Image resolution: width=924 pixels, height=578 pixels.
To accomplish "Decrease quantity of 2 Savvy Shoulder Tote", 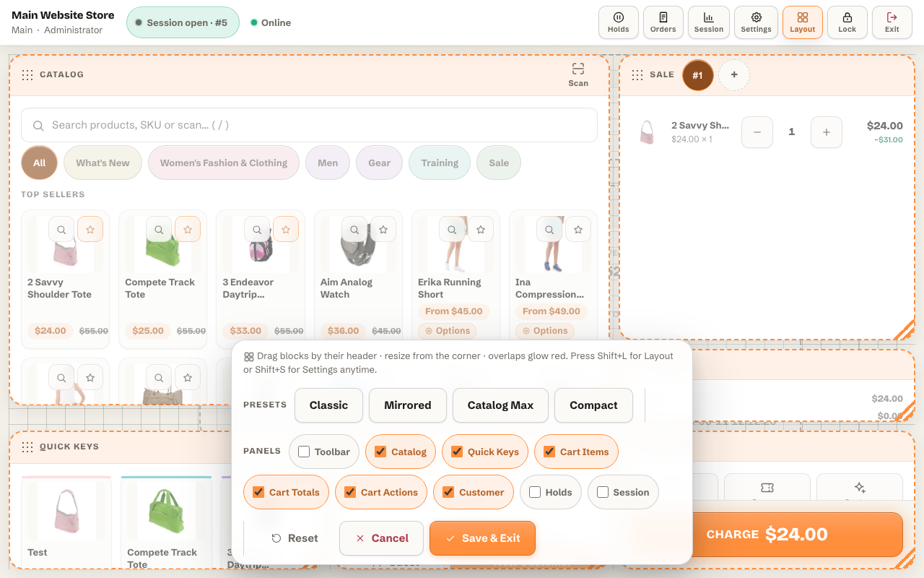I will pyautogui.click(x=757, y=132).
